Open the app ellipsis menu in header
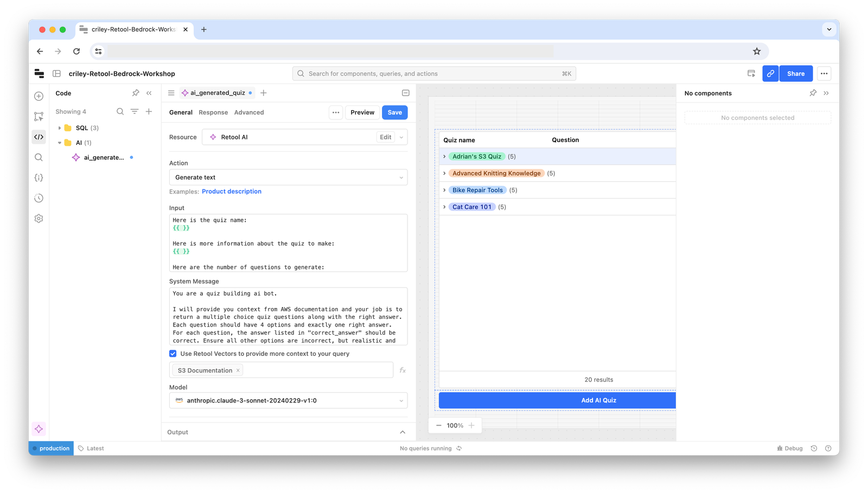This screenshot has width=868, height=493. click(824, 74)
